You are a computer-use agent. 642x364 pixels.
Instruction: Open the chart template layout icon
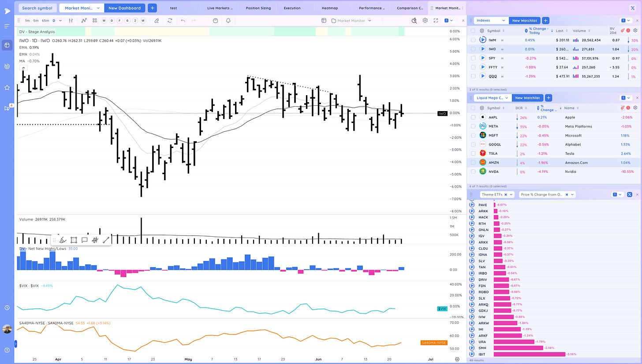(x=324, y=20)
